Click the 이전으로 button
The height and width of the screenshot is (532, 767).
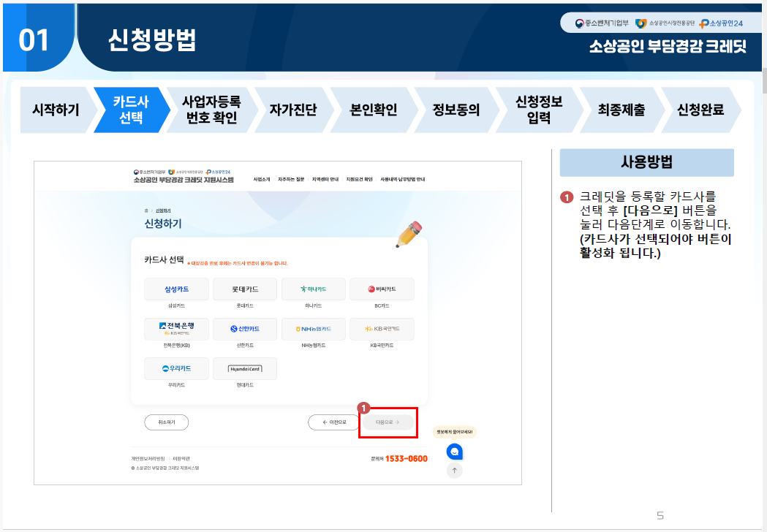[334, 422]
